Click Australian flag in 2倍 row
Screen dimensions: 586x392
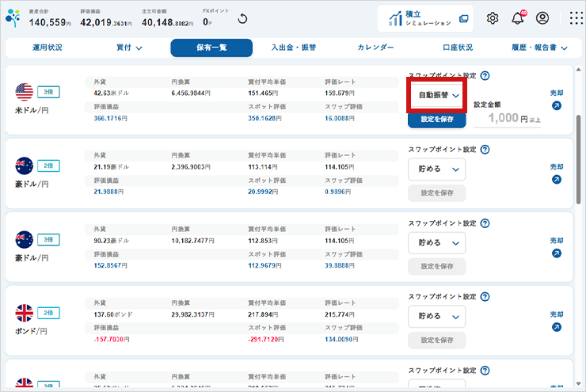[x=25, y=166]
